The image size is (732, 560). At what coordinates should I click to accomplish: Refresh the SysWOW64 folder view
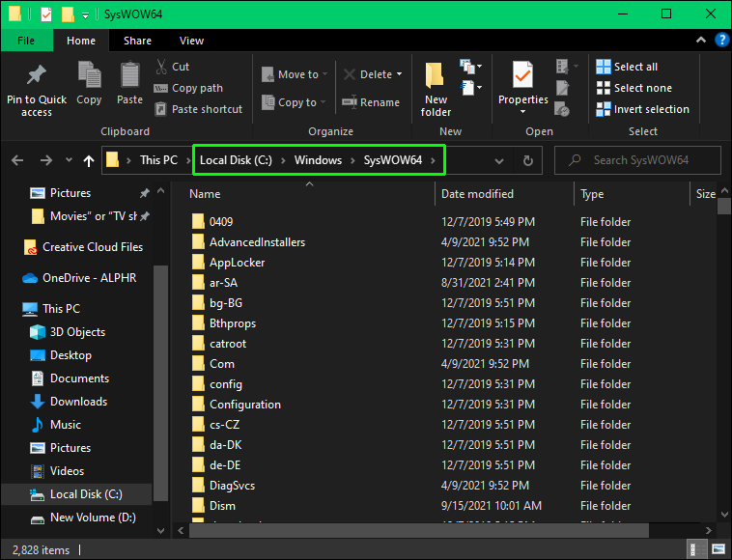tap(527, 160)
